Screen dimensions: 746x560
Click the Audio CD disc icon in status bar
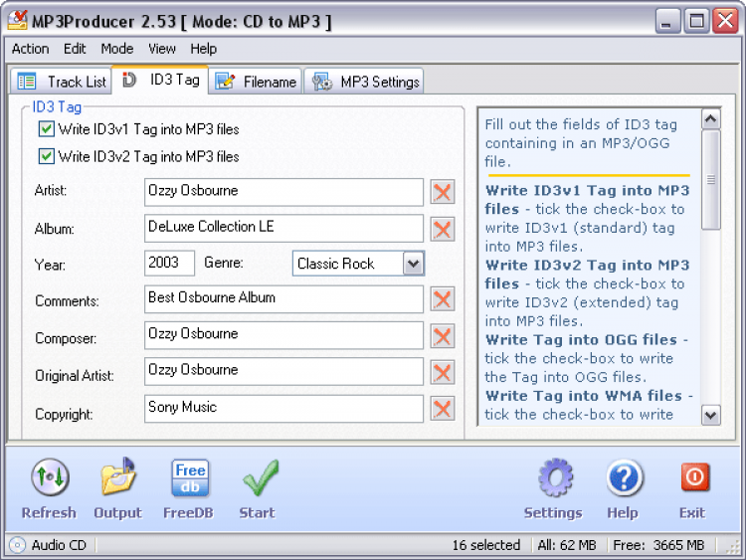[x=17, y=545]
